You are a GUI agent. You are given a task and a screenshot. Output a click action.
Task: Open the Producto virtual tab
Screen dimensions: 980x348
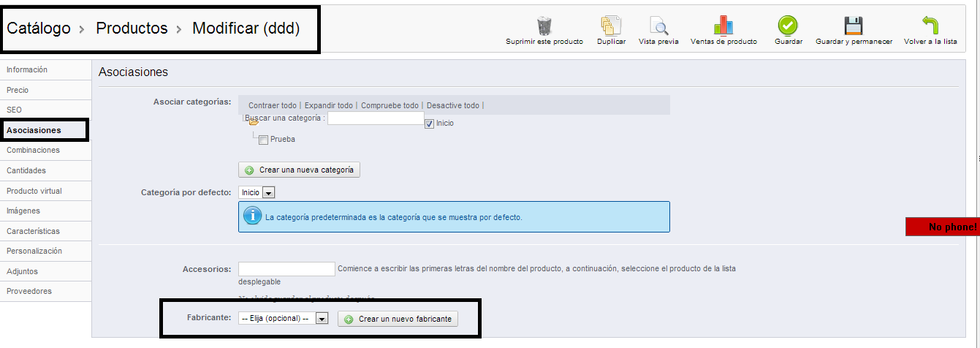[x=45, y=191]
